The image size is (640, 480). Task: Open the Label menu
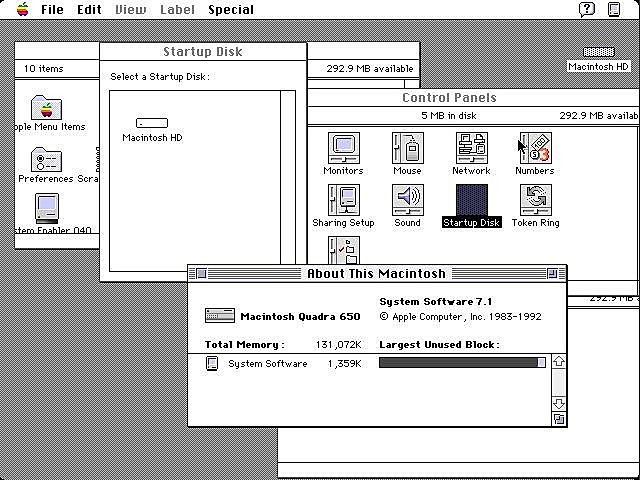(177, 9)
